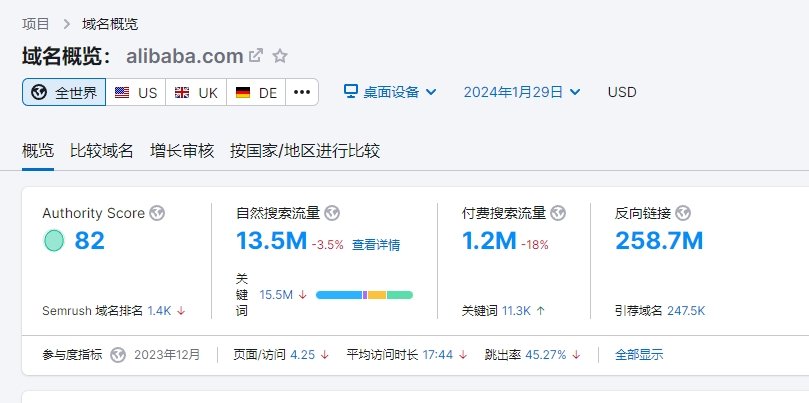This screenshot has height=403, width=809.
Task: Click the -3.5% organic traffic change
Action: 328,245
